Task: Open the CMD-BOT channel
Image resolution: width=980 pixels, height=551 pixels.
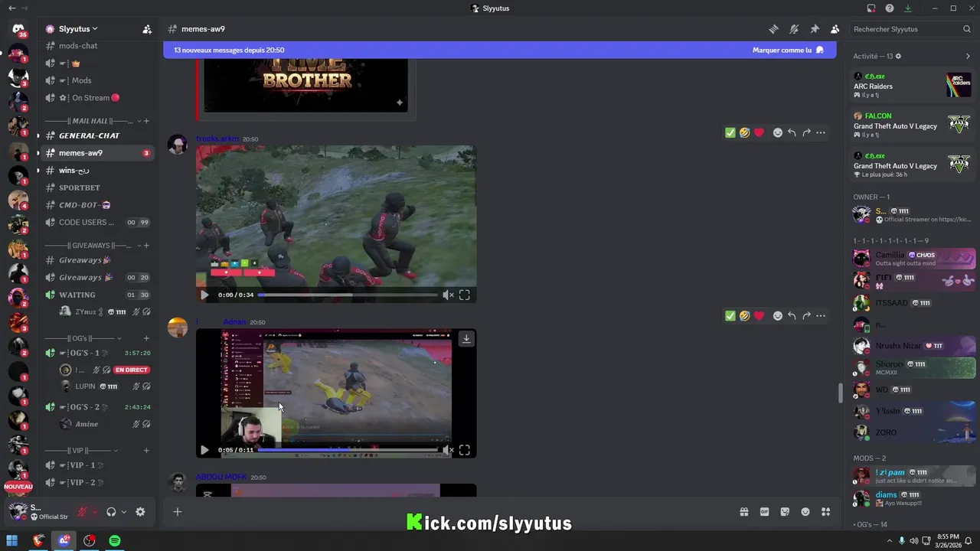Action: 96,205
